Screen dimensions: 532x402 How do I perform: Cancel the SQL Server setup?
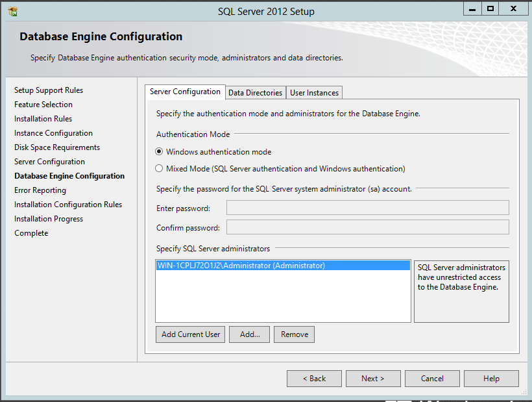pyautogui.click(x=432, y=379)
